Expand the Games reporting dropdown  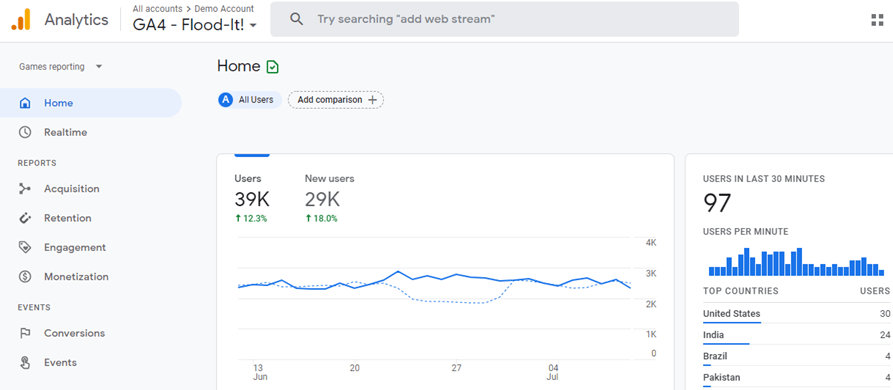[60, 67]
